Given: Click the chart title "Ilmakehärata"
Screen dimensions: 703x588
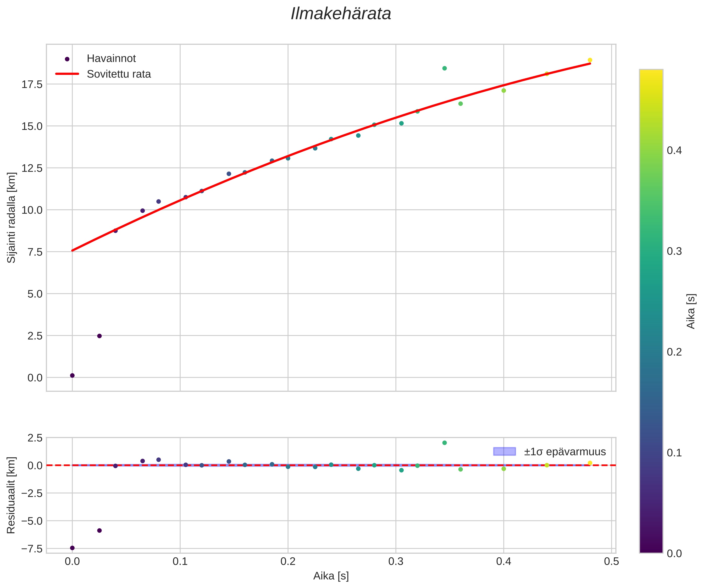Looking at the screenshot, I should pos(341,14).
